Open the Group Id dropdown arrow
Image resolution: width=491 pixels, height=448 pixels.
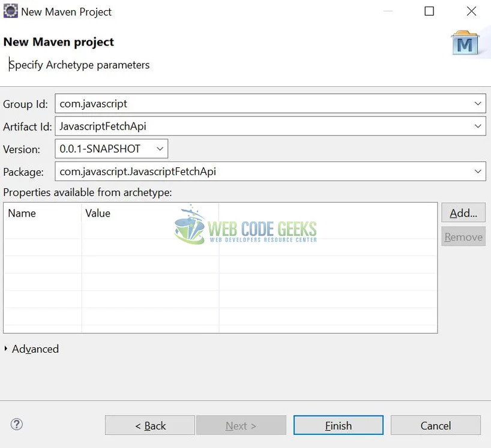(x=478, y=104)
